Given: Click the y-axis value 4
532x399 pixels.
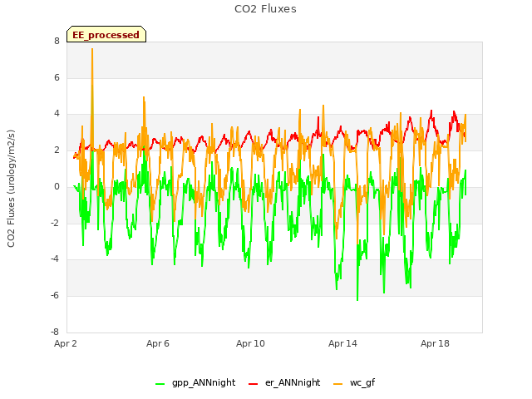Looking at the screenshot, I should pyautogui.click(x=57, y=114).
